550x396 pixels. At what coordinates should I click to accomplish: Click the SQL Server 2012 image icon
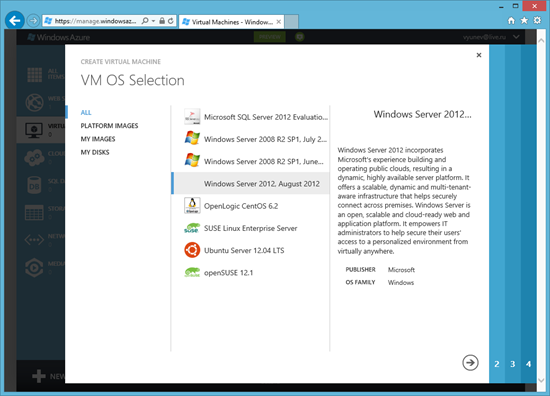pos(192,117)
